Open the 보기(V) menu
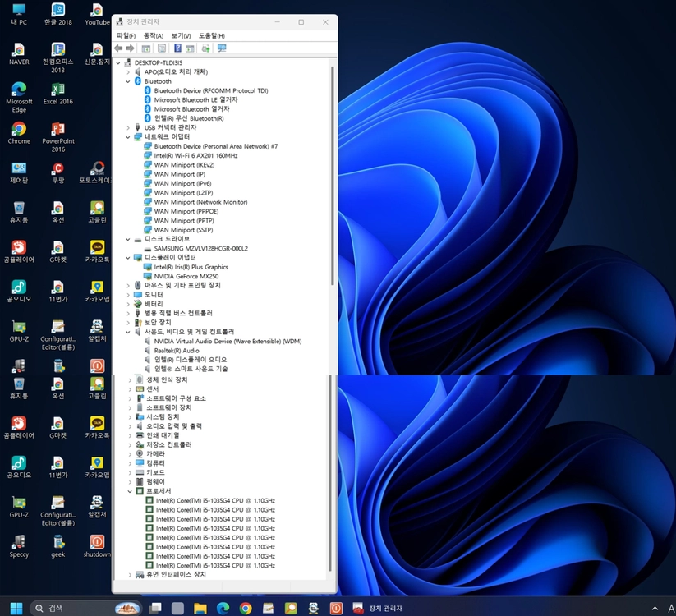 pos(181,36)
